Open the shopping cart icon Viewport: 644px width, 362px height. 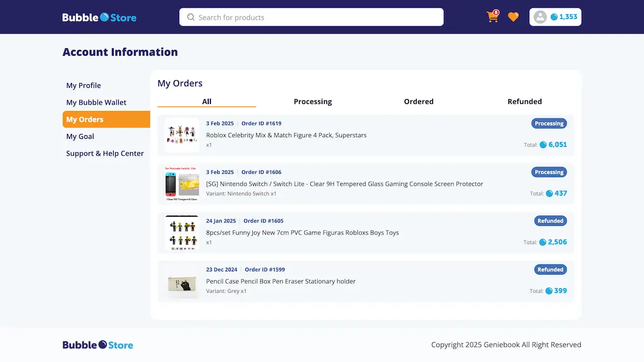click(492, 17)
